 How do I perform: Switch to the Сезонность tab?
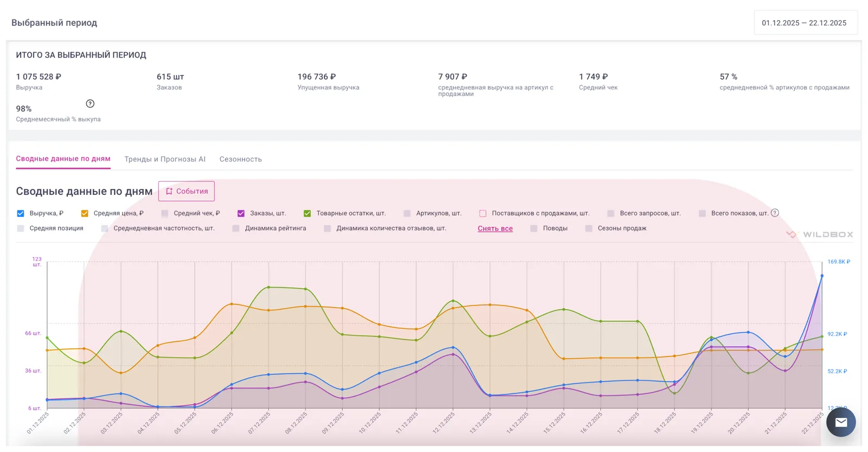coord(240,159)
